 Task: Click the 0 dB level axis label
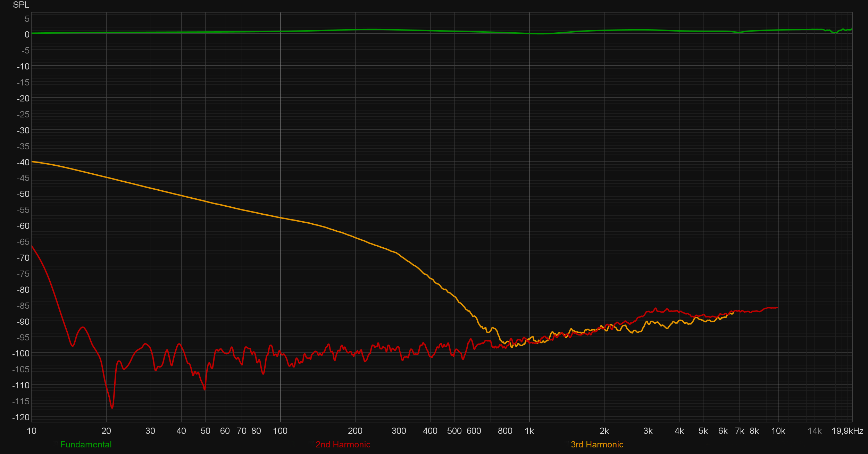tap(27, 35)
